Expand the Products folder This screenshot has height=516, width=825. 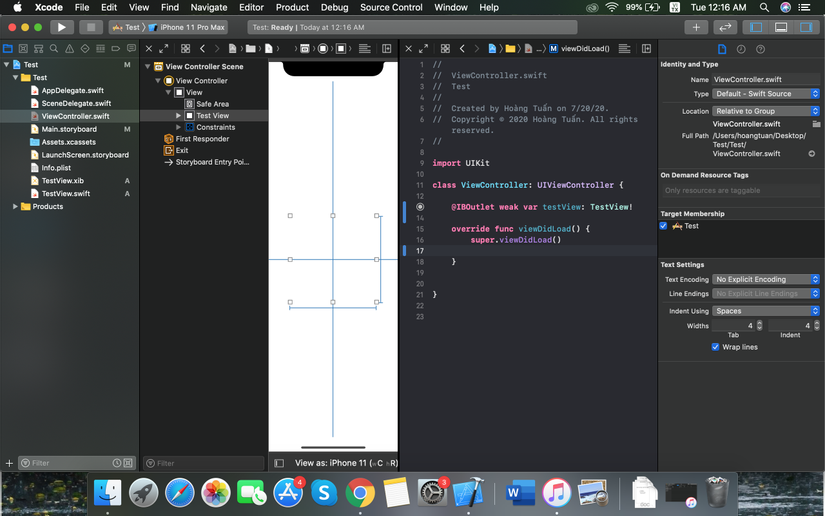[15, 207]
